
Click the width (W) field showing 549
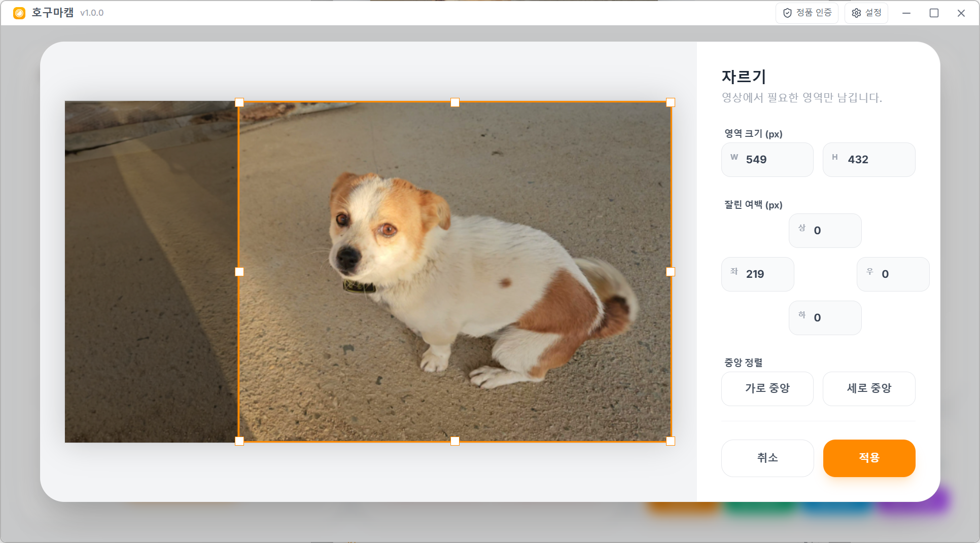767,160
